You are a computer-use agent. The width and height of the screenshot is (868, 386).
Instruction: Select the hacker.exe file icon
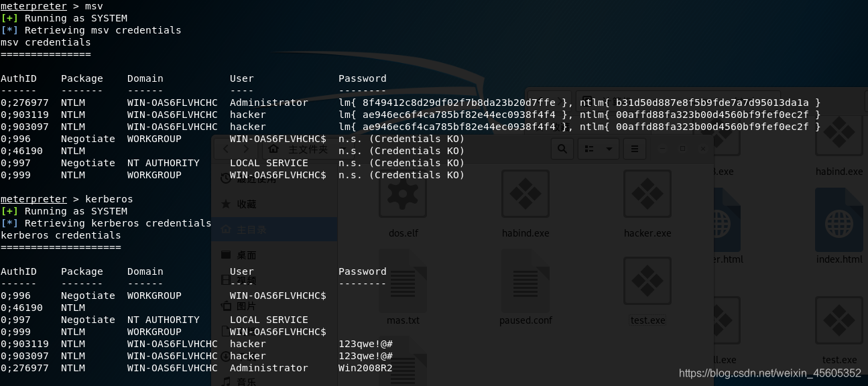pos(647,194)
